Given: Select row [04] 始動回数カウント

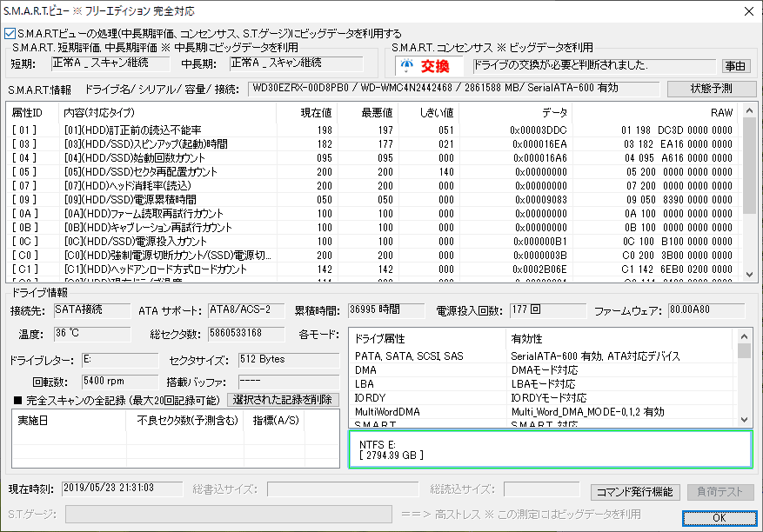Looking at the screenshot, I should click(372, 158).
